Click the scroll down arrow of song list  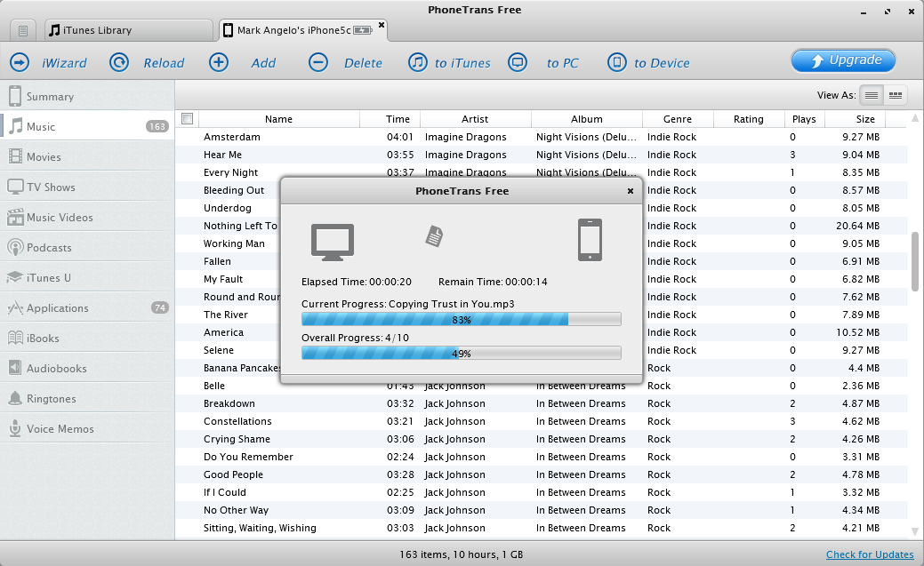(x=914, y=531)
